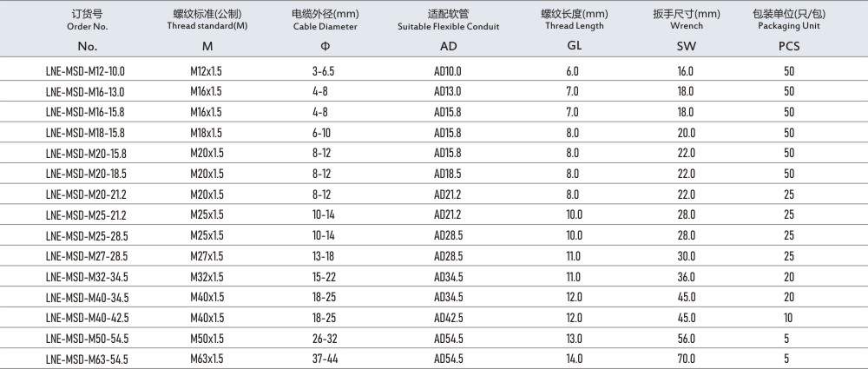Click the AD42.5 conduit cell
This screenshot has height=369, width=868.
446,318
